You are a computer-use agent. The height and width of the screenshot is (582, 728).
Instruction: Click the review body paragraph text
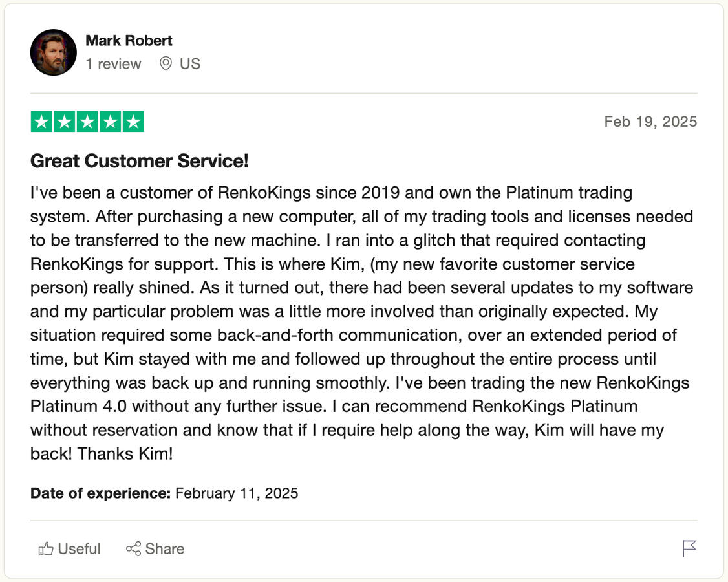[362, 323]
